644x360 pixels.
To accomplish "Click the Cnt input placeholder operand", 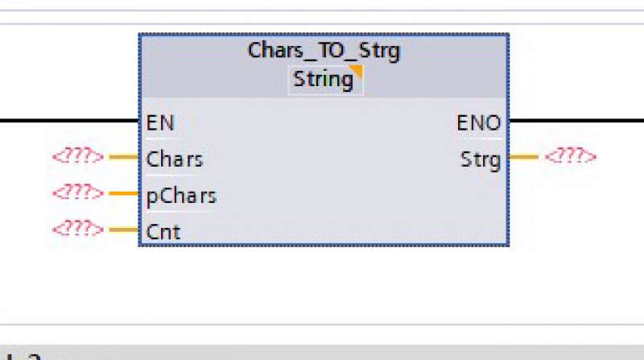I will click(x=78, y=229).
